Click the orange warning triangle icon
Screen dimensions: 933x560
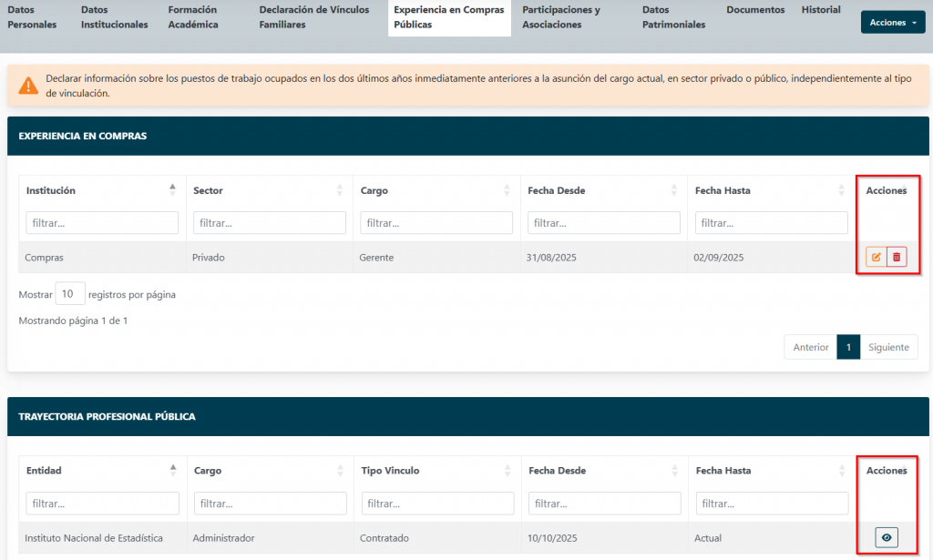coord(28,86)
